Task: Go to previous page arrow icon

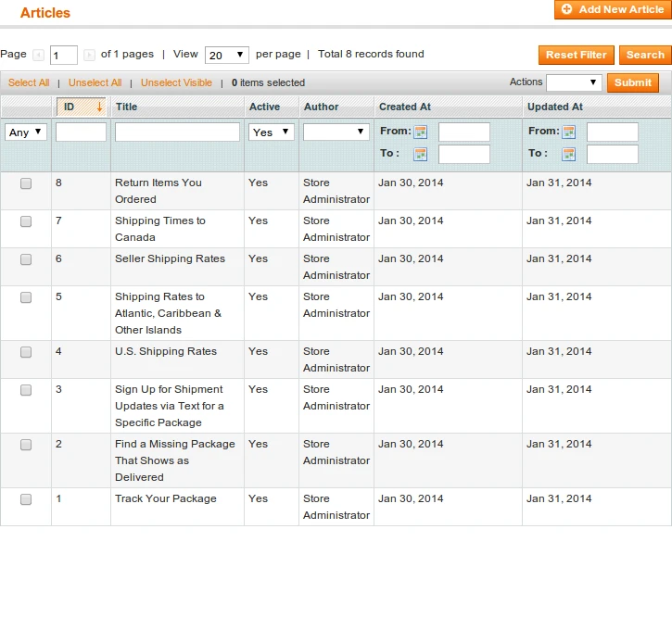Action: 38,56
